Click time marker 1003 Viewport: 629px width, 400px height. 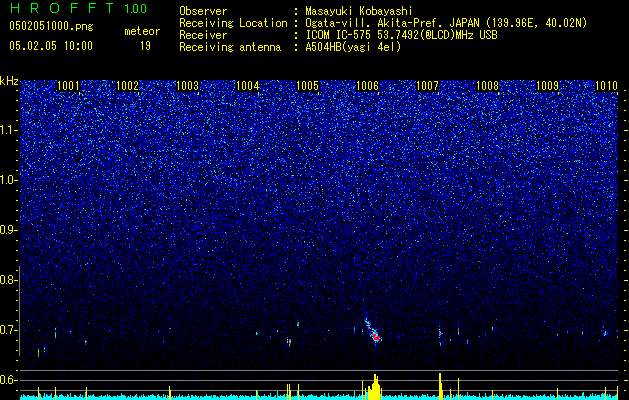coord(188,86)
